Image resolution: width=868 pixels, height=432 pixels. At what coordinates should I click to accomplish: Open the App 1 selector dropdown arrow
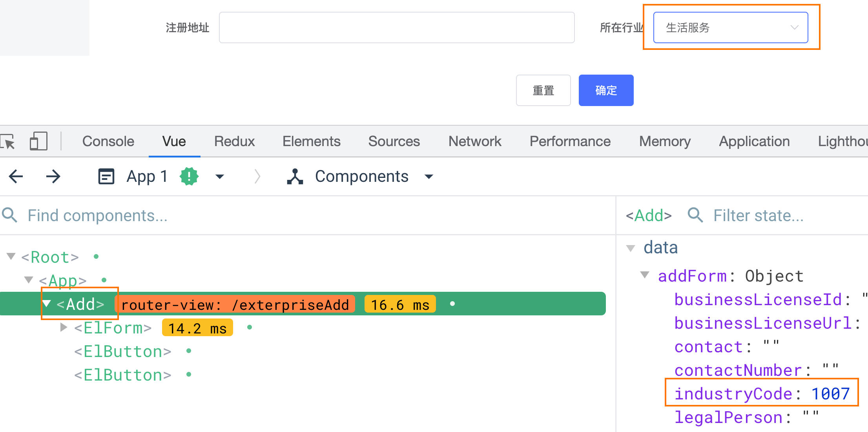click(220, 176)
